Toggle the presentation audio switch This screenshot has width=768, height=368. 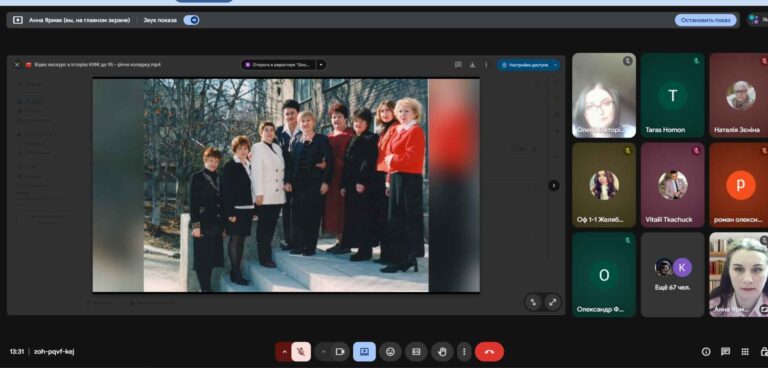[x=191, y=20]
